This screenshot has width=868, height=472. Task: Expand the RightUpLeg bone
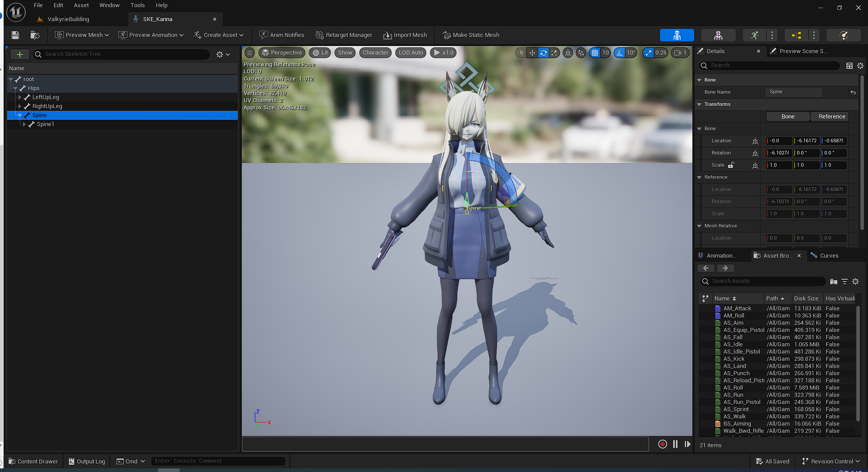(20, 106)
